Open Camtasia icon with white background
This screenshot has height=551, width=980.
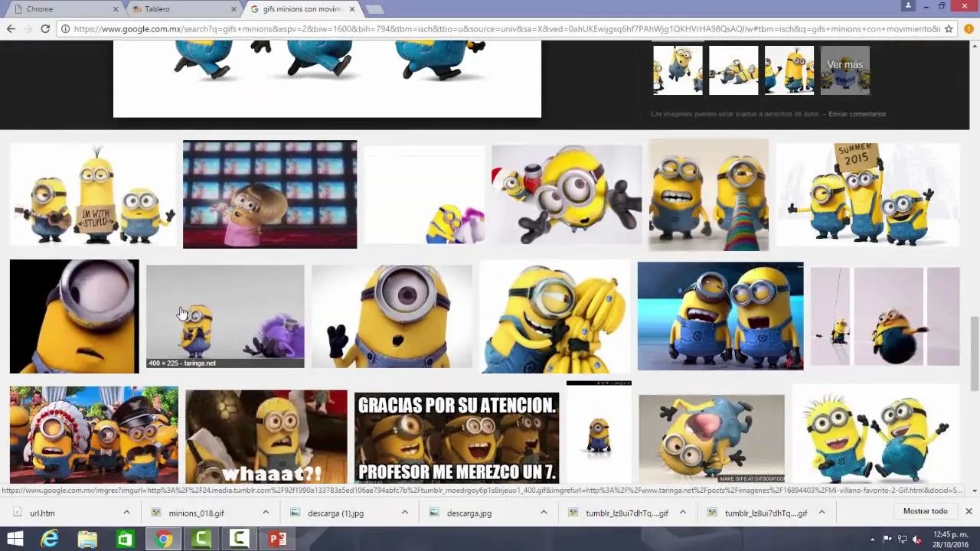[x=239, y=539]
